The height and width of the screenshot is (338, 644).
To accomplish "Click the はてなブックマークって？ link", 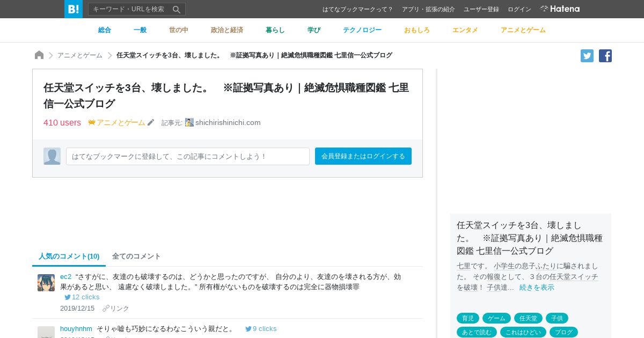I will pos(358,9).
